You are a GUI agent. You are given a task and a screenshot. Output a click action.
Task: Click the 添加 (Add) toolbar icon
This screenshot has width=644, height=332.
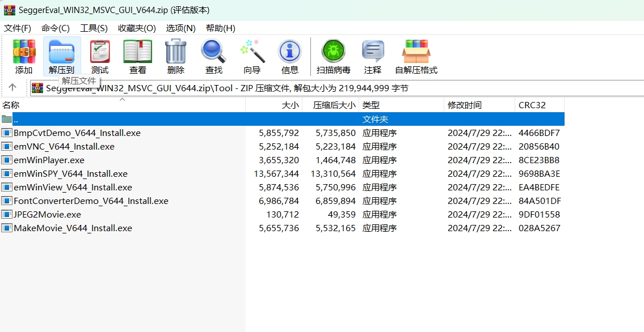24,52
